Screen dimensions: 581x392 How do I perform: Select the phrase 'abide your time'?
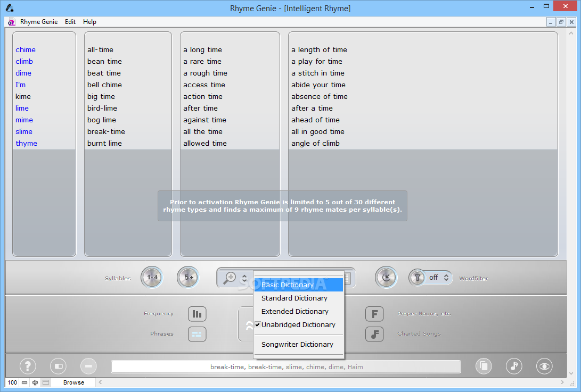(x=318, y=85)
